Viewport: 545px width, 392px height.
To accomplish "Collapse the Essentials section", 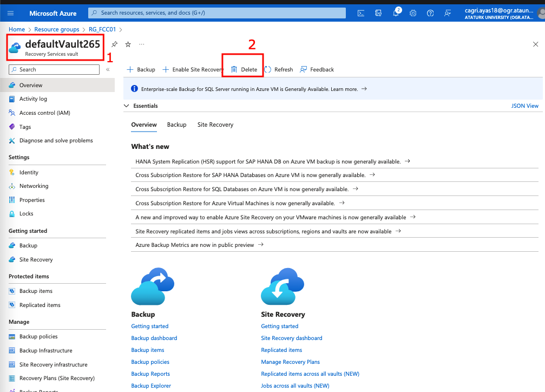I will click(127, 106).
